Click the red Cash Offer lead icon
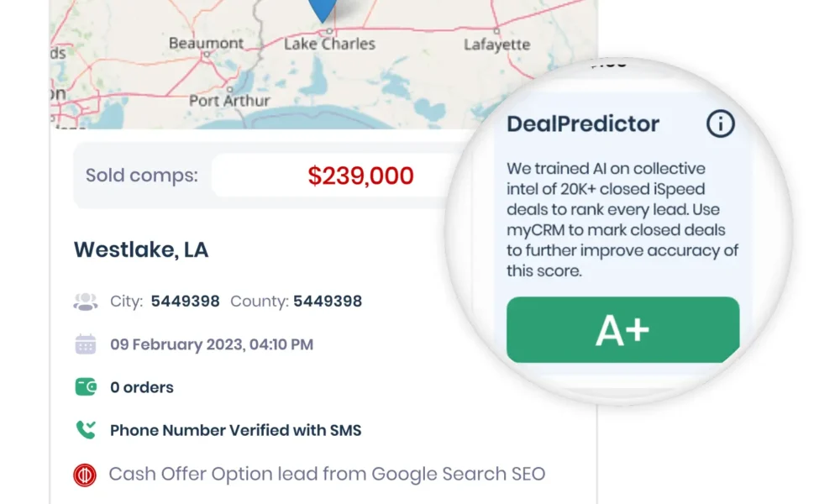The width and height of the screenshot is (840, 504). pos(85,475)
